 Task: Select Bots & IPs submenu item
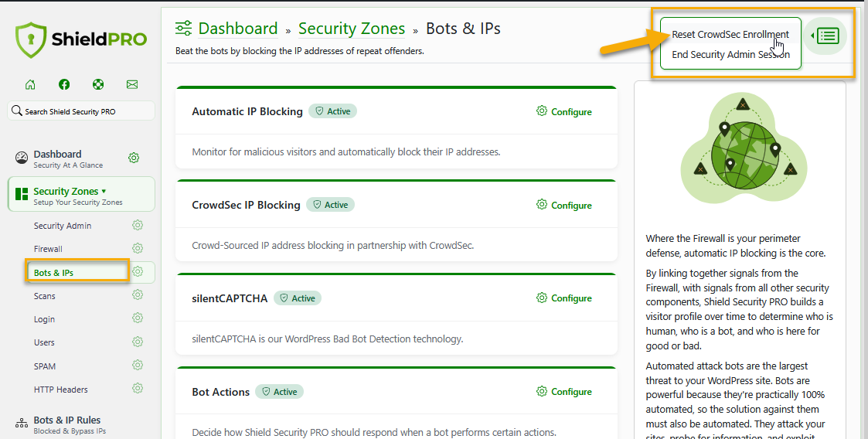point(53,272)
